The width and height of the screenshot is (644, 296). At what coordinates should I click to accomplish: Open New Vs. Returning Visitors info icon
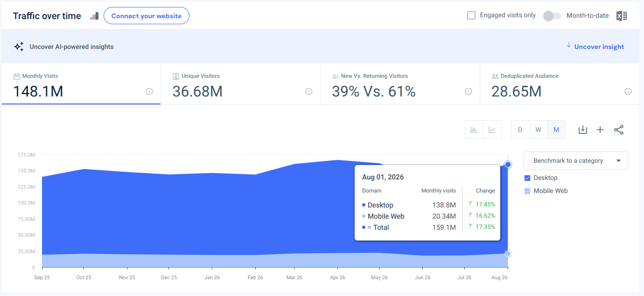click(469, 91)
